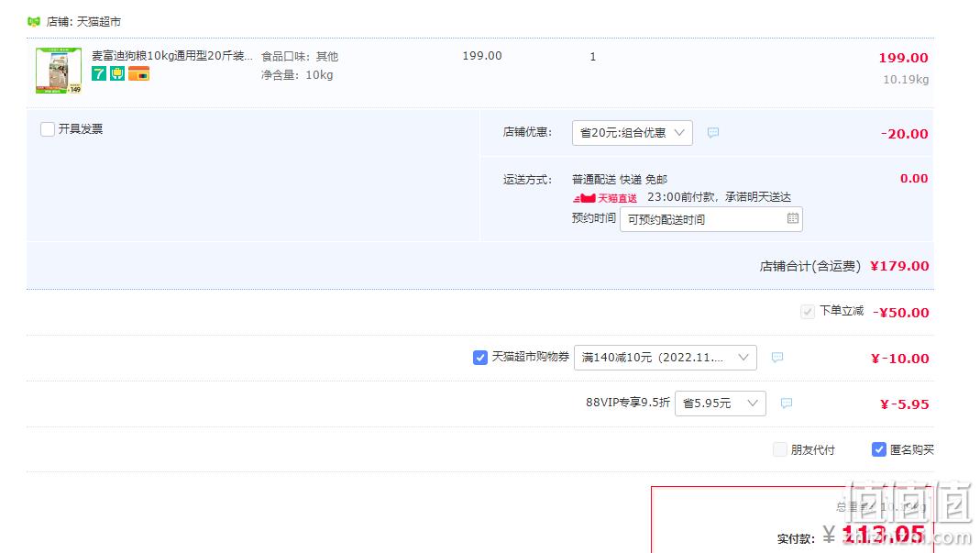
Task: Open the 省5.95元 88VIP discount dropdown
Action: pyautogui.click(x=720, y=404)
